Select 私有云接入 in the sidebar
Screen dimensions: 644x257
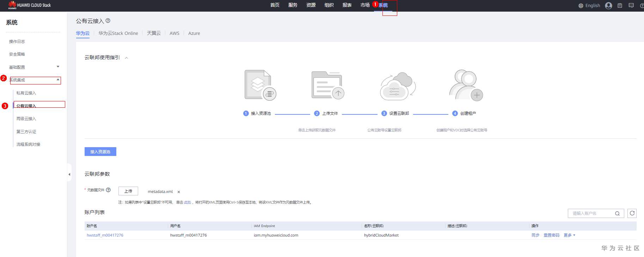pyautogui.click(x=26, y=93)
